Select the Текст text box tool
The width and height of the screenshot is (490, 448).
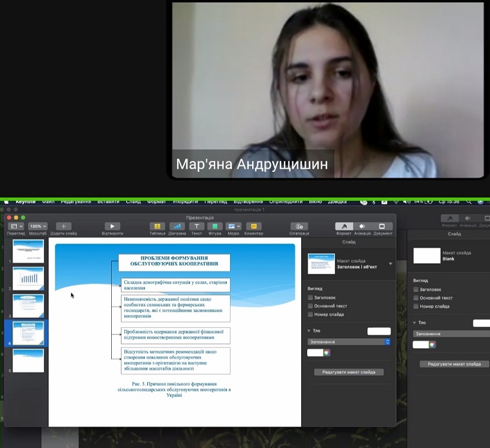point(197,226)
